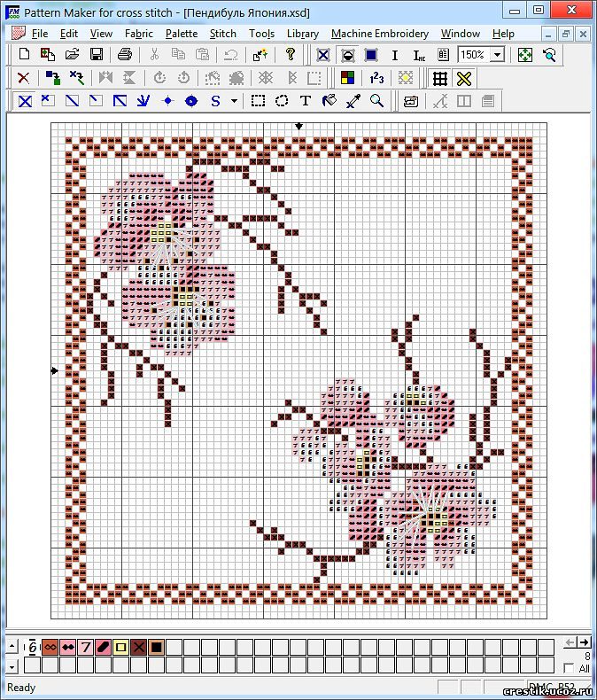This screenshot has height=700, width=597.
Task: Open the 150% zoom dropdown
Action: (x=497, y=55)
